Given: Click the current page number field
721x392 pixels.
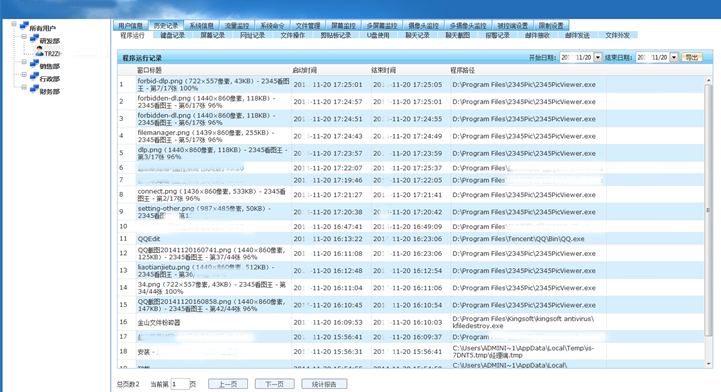Looking at the screenshot, I should tap(180, 384).
